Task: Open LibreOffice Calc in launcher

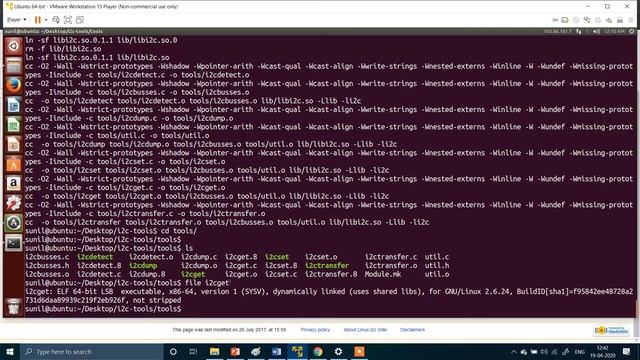Action: [13, 125]
